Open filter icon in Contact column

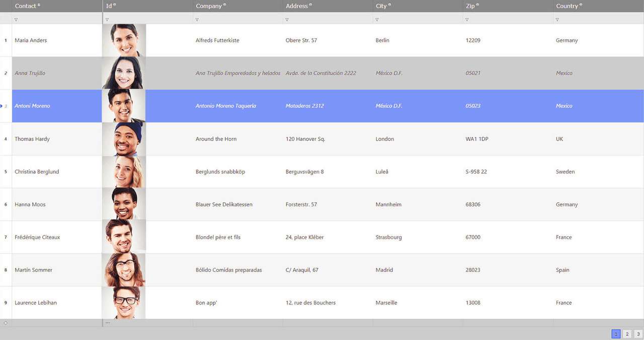point(16,20)
